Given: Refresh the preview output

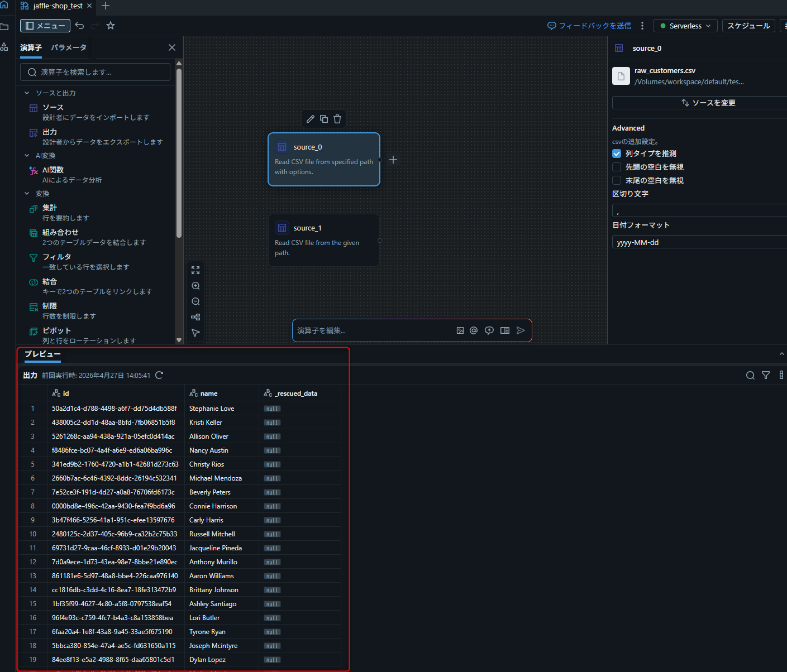Looking at the screenshot, I should point(159,375).
